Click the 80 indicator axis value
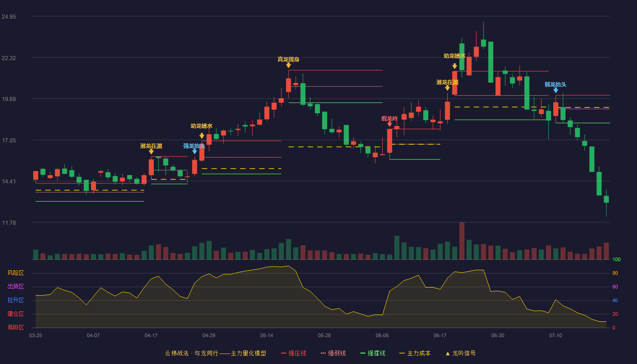637x364 pixels. click(x=615, y=273)
